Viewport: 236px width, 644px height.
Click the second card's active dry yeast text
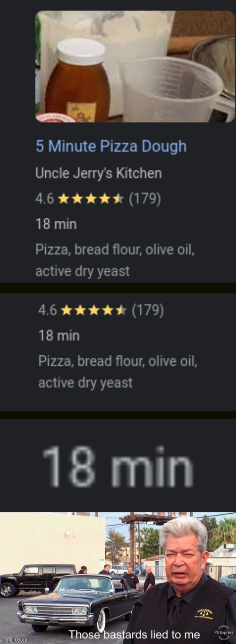[x=85, y=383]
